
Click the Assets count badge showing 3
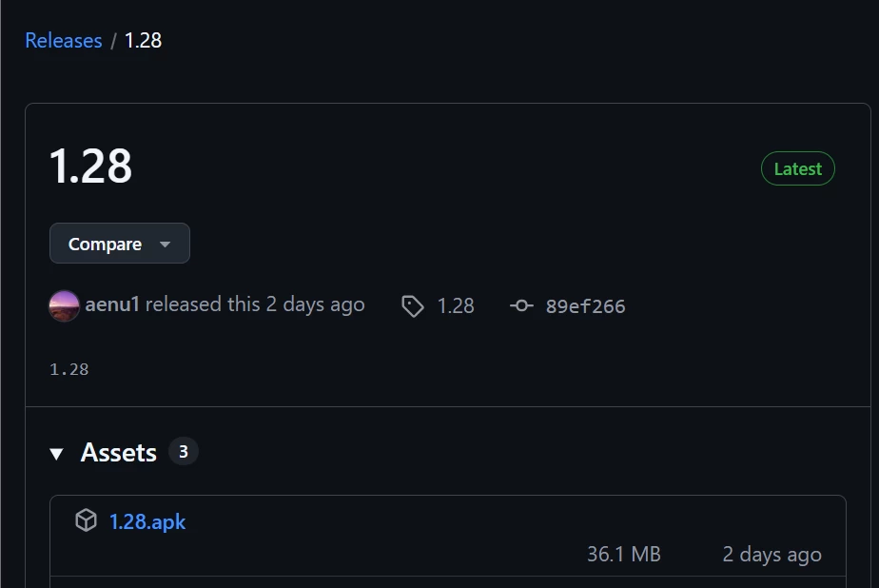(x=183, y=452)
